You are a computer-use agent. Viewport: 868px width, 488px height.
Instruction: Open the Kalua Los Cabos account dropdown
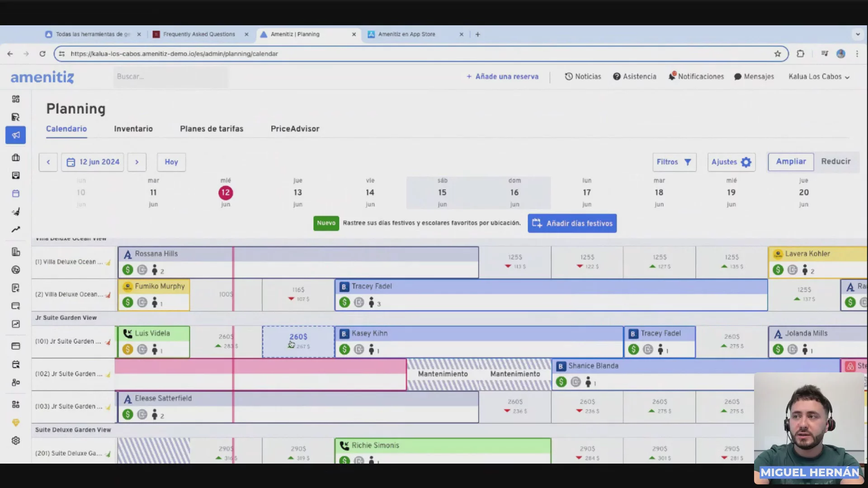[819, 77]
